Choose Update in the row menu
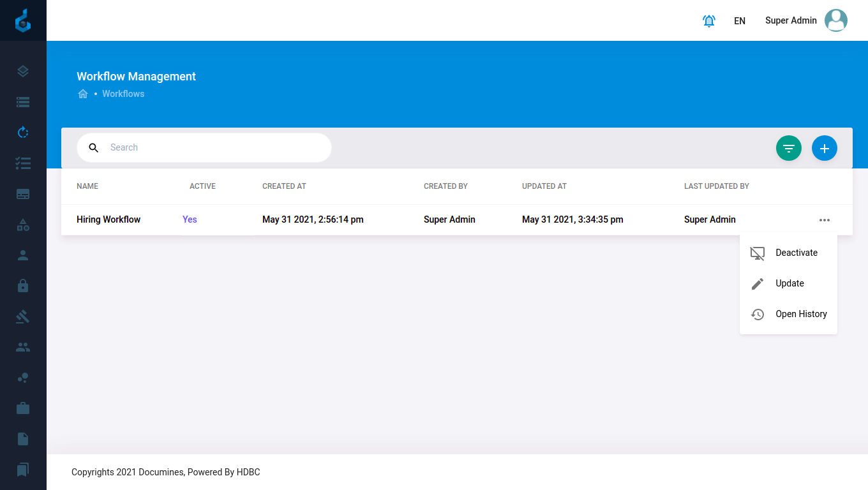The image size is (868, 490). [x=789, y=283]
